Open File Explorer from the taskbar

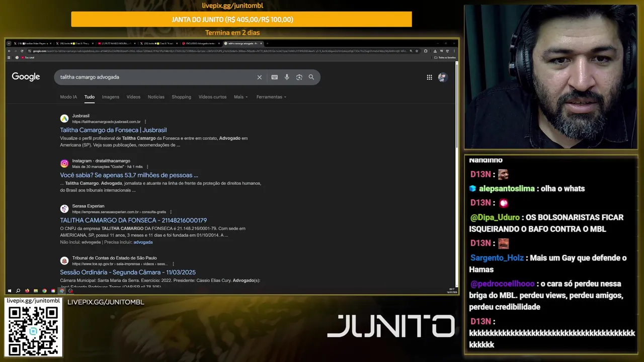coord(36,291)
